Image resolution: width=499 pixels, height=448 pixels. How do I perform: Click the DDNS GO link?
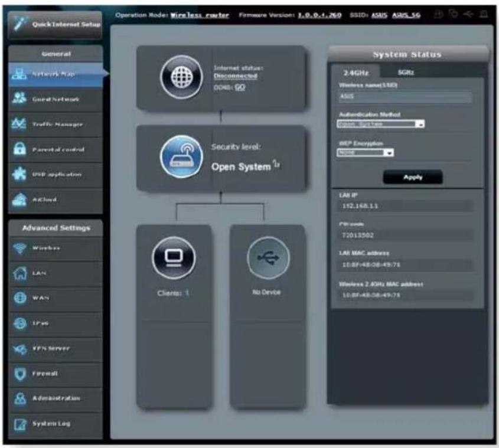tap(240, 87)
